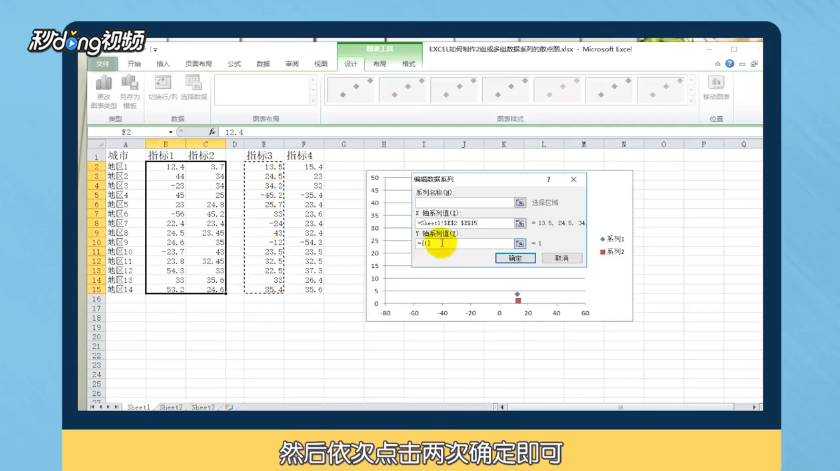This screenshot has width=840, height=471.
Task: Switch to the chart tools 格式 tab
Action: tap(409, 64)
